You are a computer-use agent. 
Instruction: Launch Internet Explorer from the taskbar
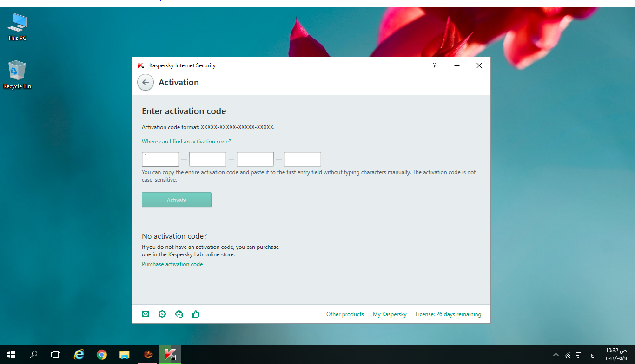click(79, 355)
